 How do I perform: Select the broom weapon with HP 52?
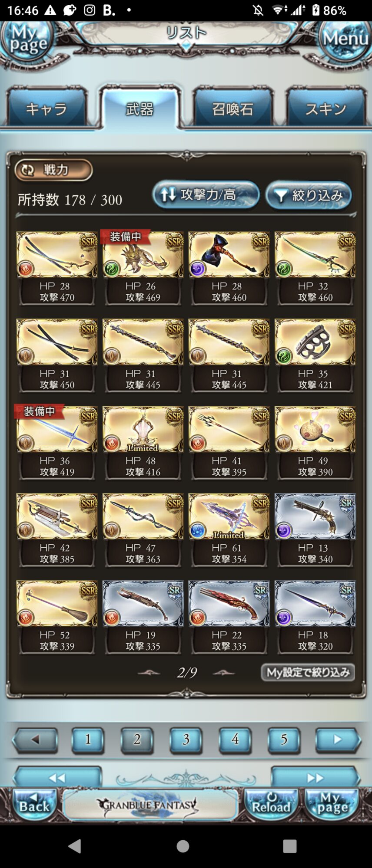[56, 617]
